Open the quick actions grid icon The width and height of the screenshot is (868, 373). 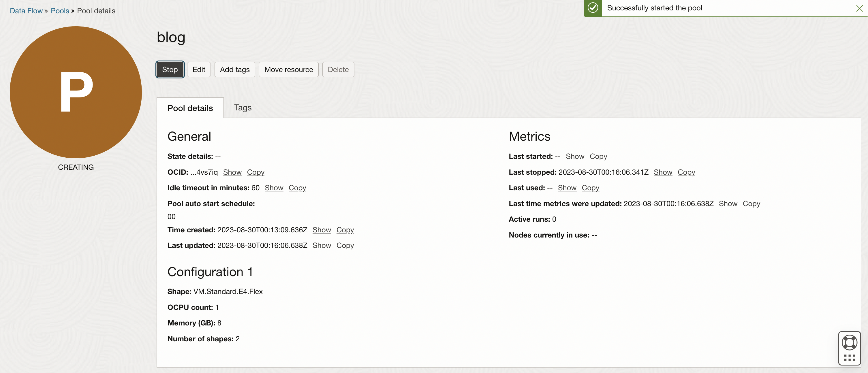click(850, 358)
